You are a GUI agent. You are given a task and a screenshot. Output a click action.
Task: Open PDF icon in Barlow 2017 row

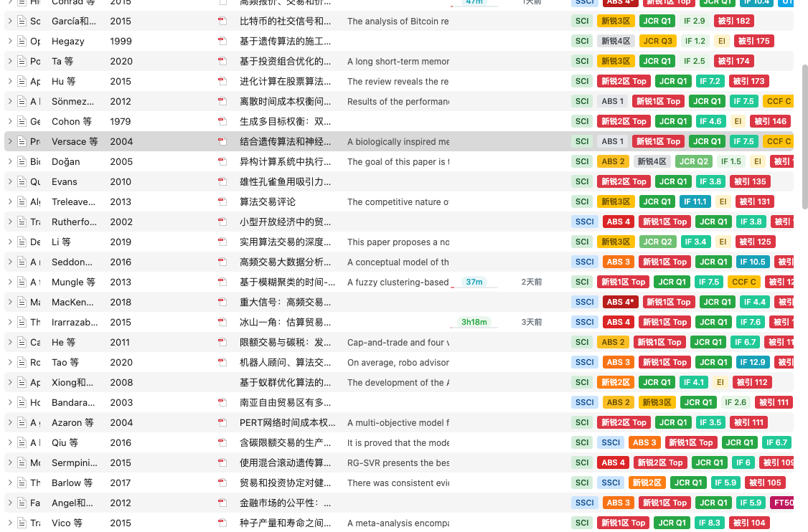[x=222, y=483]
